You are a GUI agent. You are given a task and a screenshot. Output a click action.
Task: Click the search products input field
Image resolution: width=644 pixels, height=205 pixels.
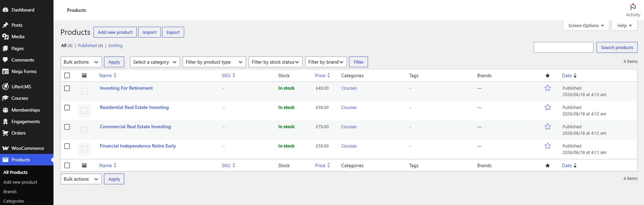pyautogui.click(x=563, y=47)
